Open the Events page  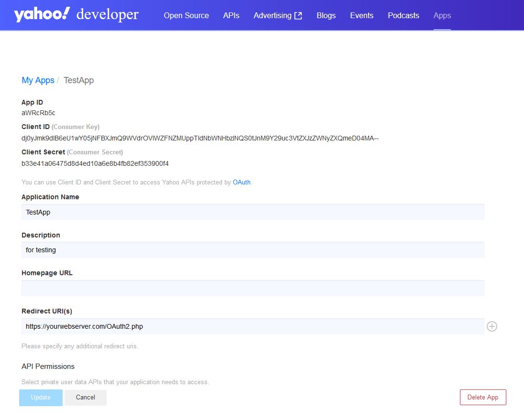click(361, 15)
